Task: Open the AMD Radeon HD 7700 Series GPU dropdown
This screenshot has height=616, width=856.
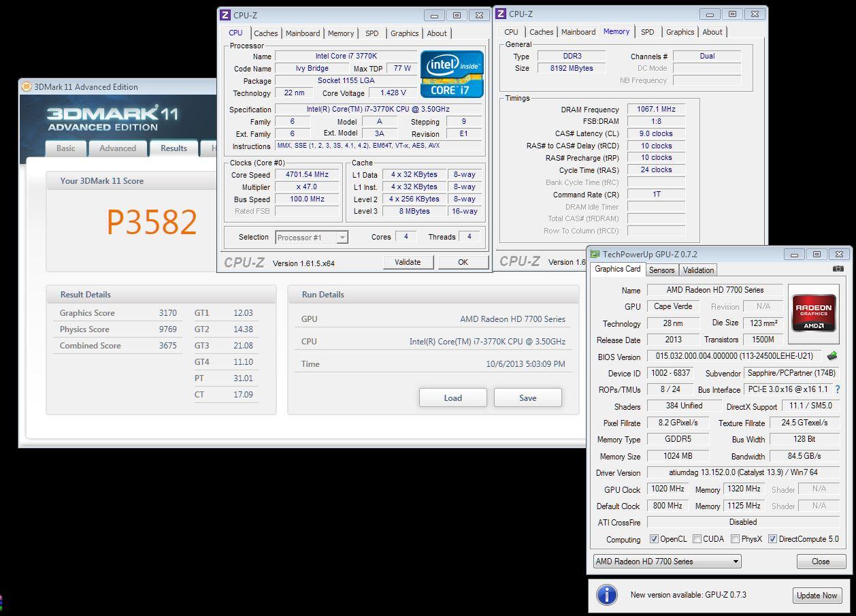Action: point(666,562)
